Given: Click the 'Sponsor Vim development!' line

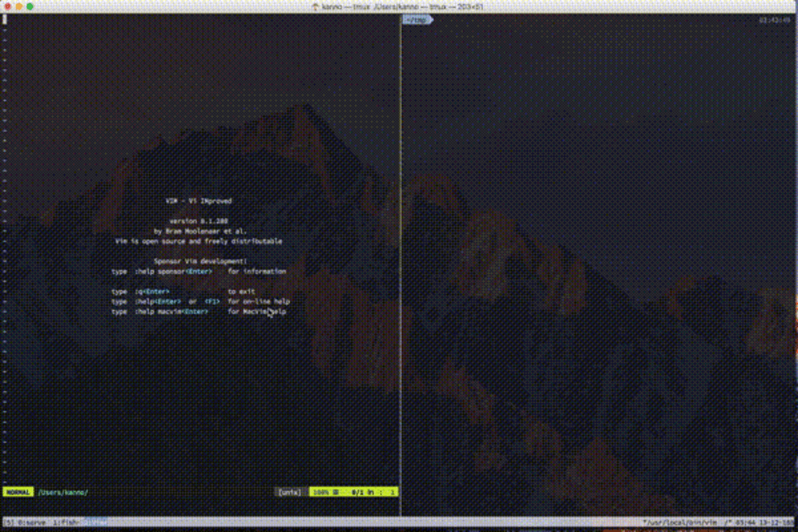Looking at the screenshot, I should coord(200,261).
